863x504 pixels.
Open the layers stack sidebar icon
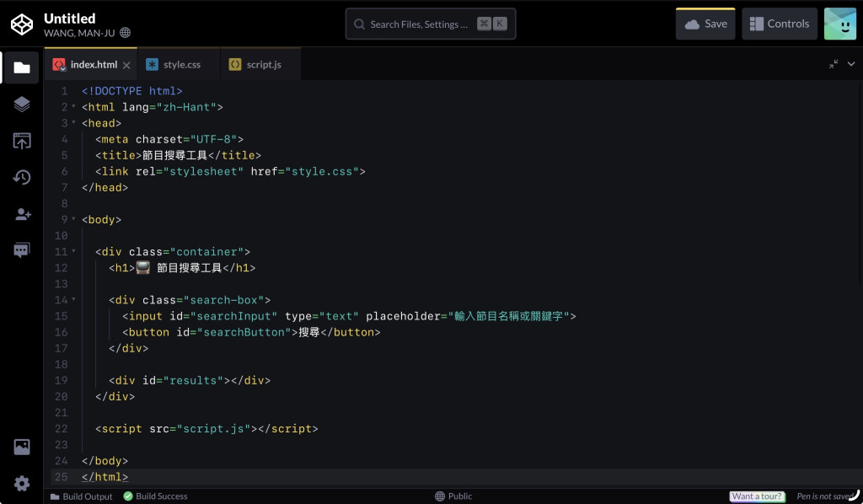pyautogui.click(x=21, y=104)
